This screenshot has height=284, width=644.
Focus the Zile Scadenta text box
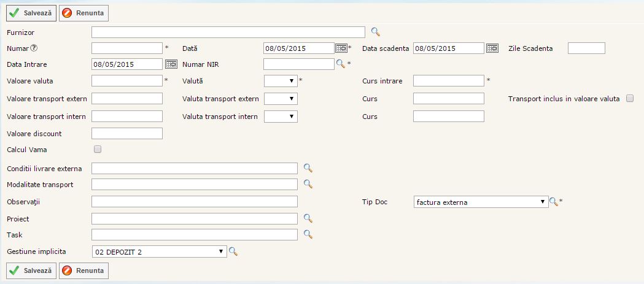[x=586, y=48]
